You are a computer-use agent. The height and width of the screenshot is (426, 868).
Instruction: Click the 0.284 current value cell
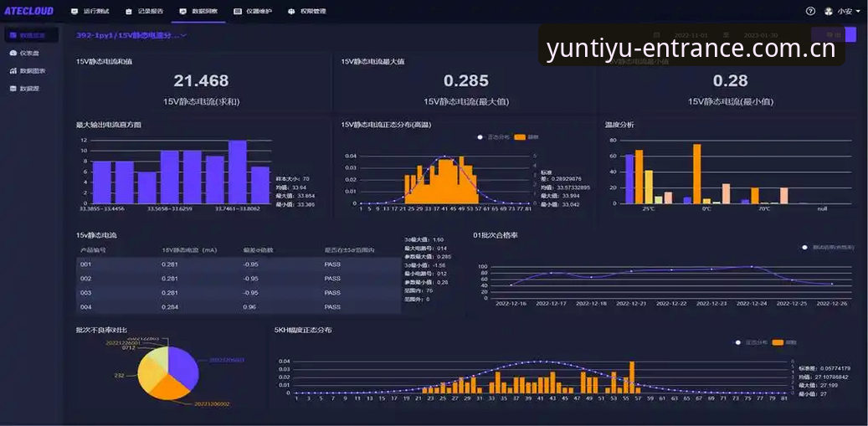click(170, 307)
